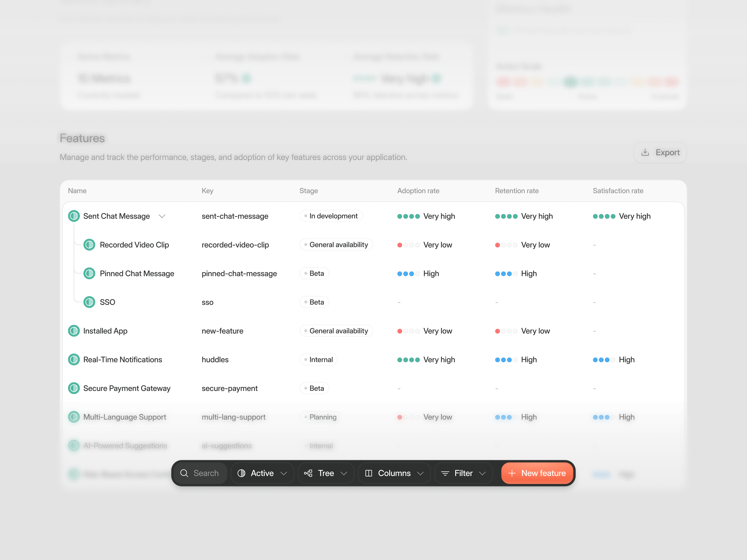Open the Active status dropdown
This screenshot has width=747, height=560.
[x=262, y=473]
